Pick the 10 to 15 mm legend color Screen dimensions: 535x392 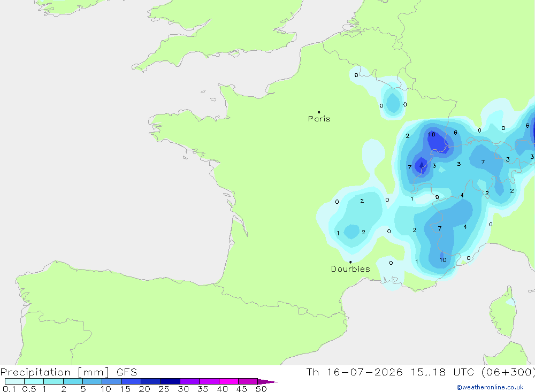(x=112, y=381)
